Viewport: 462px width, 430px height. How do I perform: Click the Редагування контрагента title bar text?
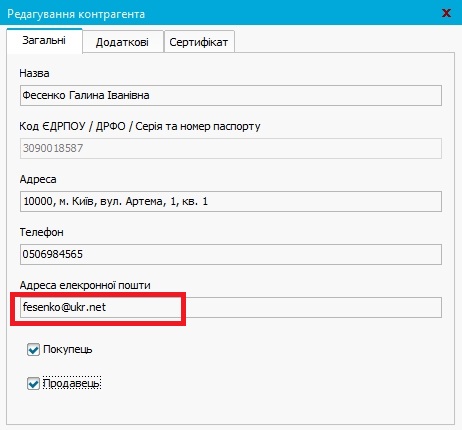point(76,14)
